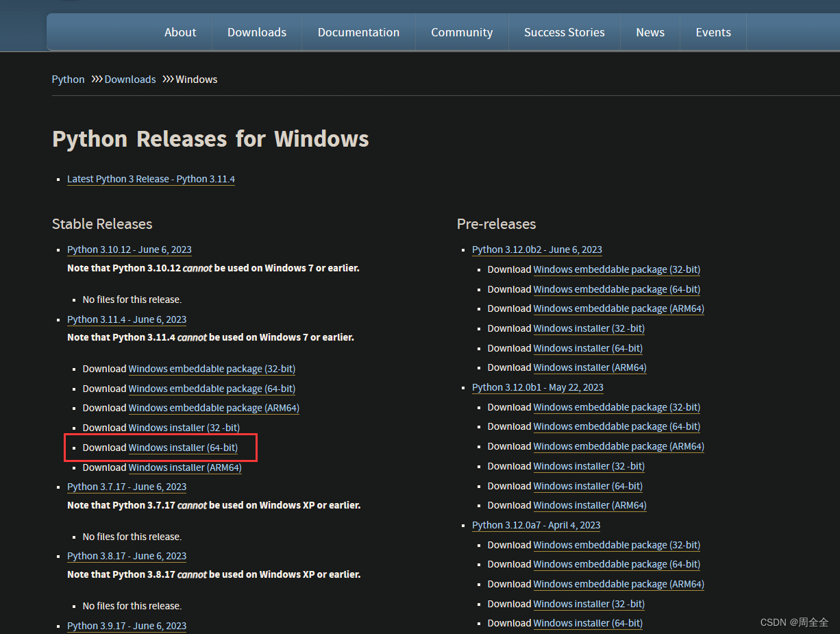The width and height of the screenshot is (840, 634).
Task: Open Python 3.11.4 - June 6, 2023 release
Action: (x=127, y=319)
